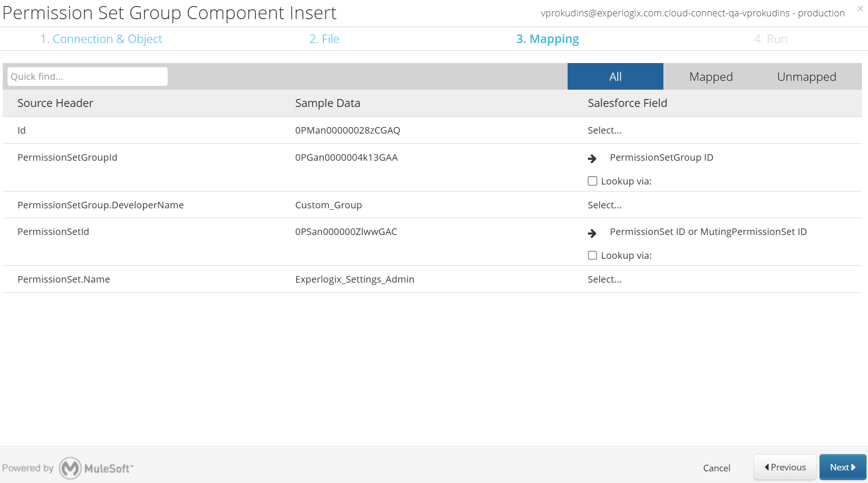This screenshot has width=868, height=483.
Task: Change the PermissionSetGroup ID field mapping
Action: [x=662, y=157]
